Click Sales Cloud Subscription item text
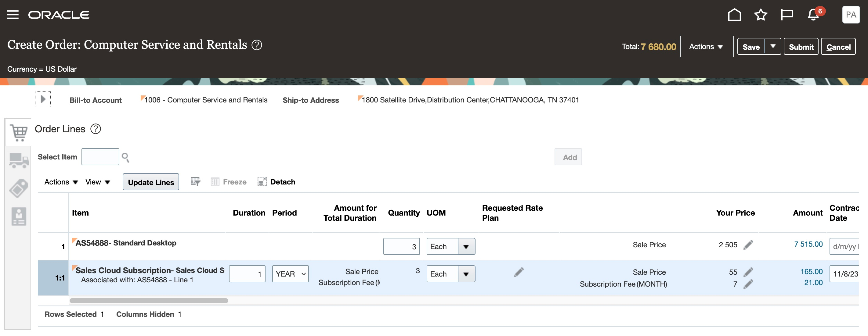The image size is (868, 336). (x=150, y=270)
